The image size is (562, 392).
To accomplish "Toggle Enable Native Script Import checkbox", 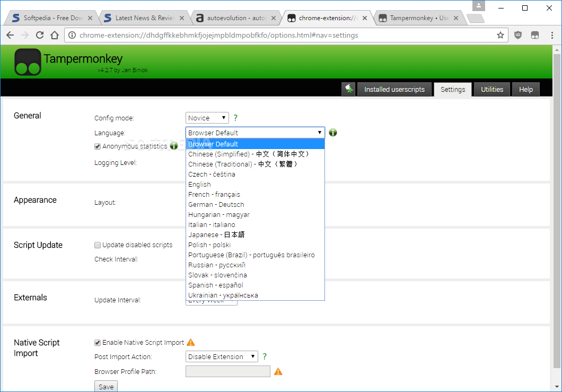I will click(x=98, y=343).
